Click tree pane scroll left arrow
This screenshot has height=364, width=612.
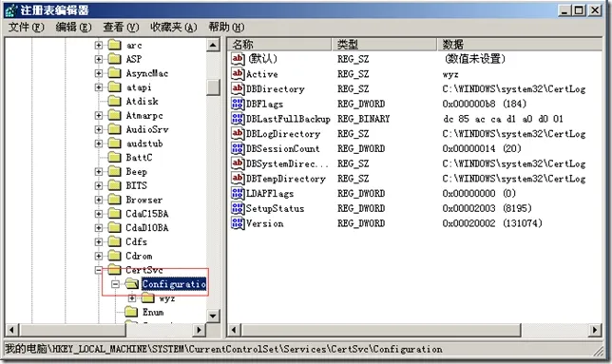(x=11, y=330)
